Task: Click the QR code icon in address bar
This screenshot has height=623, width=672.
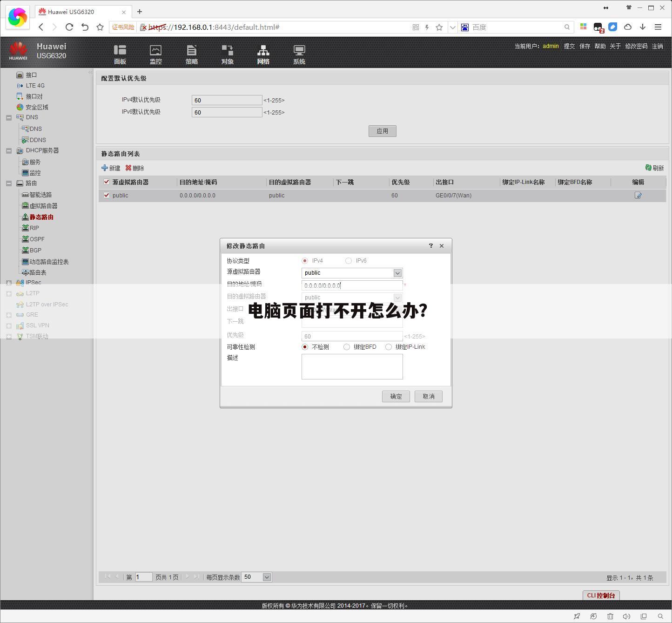Action: pos(416,27)
